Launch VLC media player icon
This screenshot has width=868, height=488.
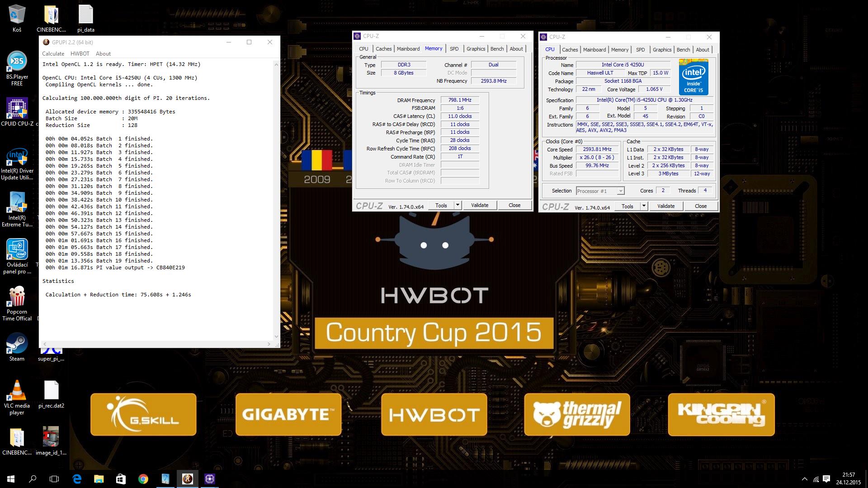(x=17, y=398)
